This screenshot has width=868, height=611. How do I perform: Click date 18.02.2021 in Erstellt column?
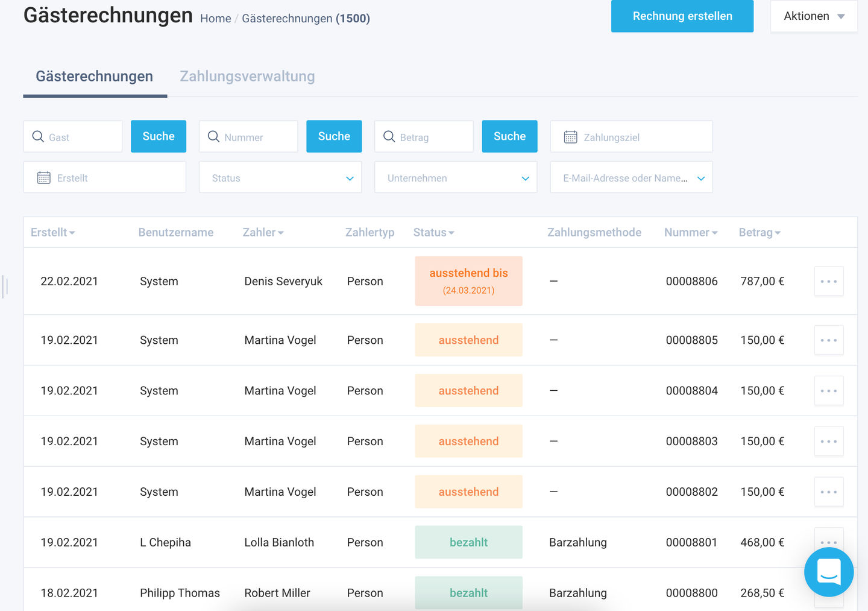69,593
